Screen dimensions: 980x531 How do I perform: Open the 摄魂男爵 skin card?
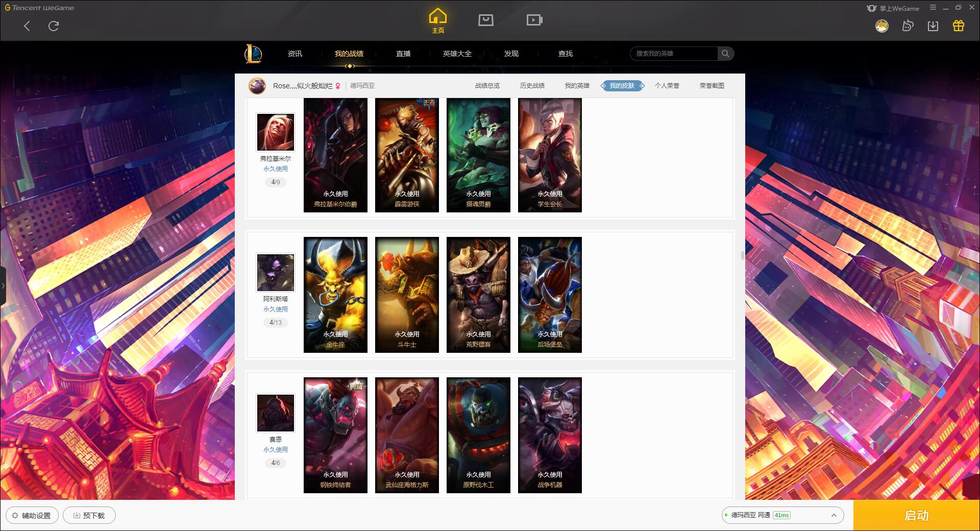(478, 155)
